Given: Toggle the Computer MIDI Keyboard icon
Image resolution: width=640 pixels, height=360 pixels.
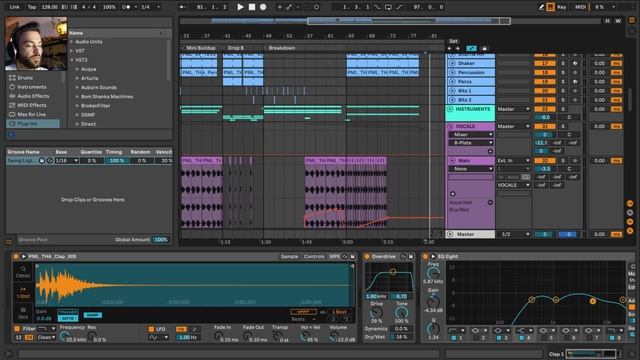Looking at the screenshot, I should click(x=550, y=7).
